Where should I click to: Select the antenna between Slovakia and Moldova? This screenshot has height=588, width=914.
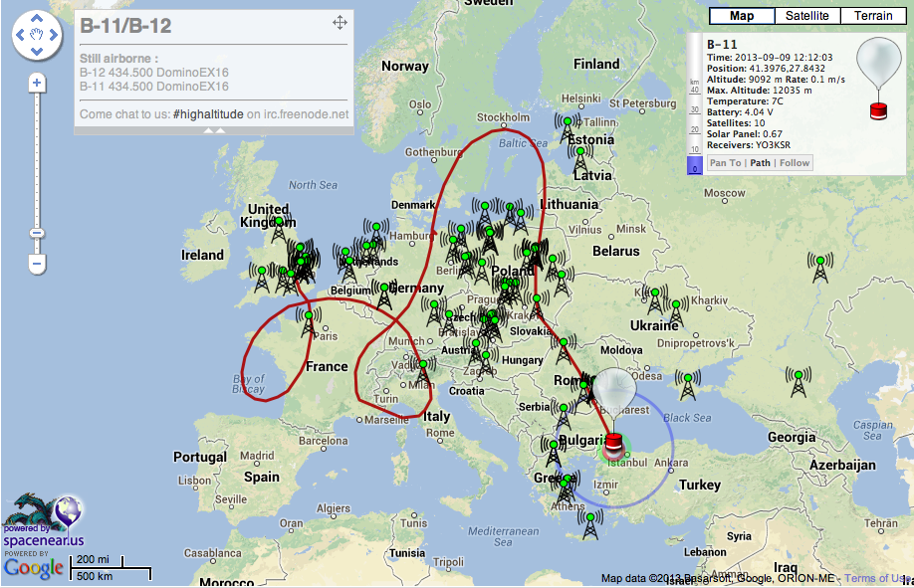tap(564, 349)
